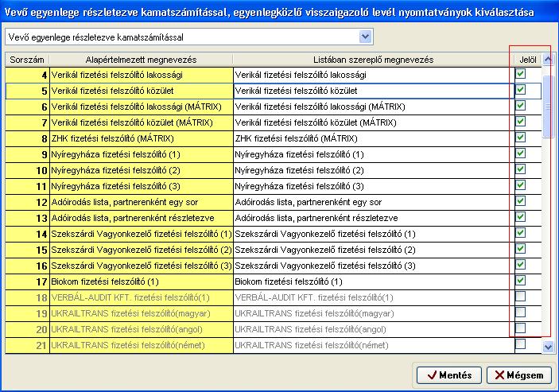This screenshot has width=559, height=392.
Task: Select list name cell Biokom fizetési felszólító (1)
Action: (374, 281)
